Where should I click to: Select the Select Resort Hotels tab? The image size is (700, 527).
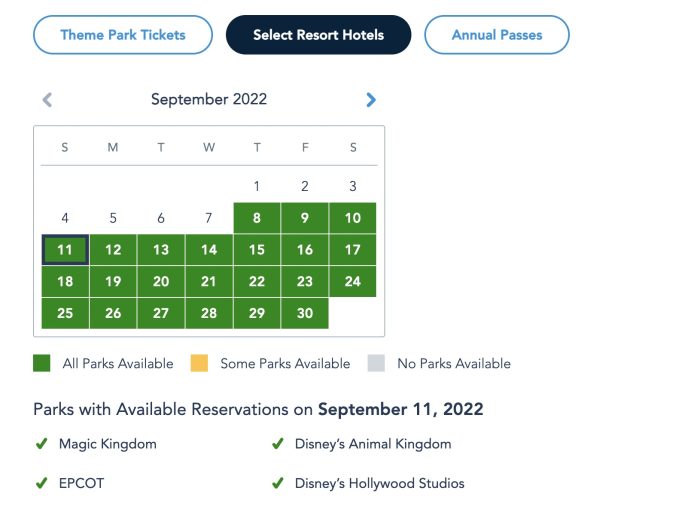tap(318, 35)
